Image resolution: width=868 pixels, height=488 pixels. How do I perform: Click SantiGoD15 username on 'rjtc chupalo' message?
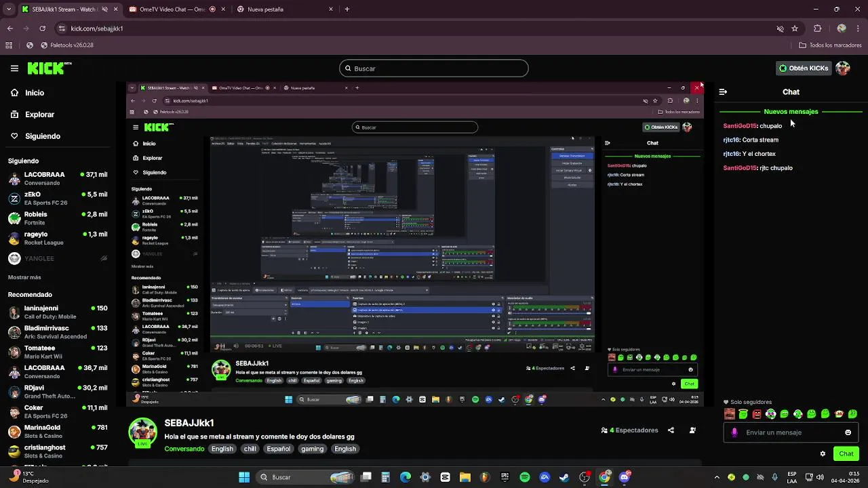tap(740, 168)
